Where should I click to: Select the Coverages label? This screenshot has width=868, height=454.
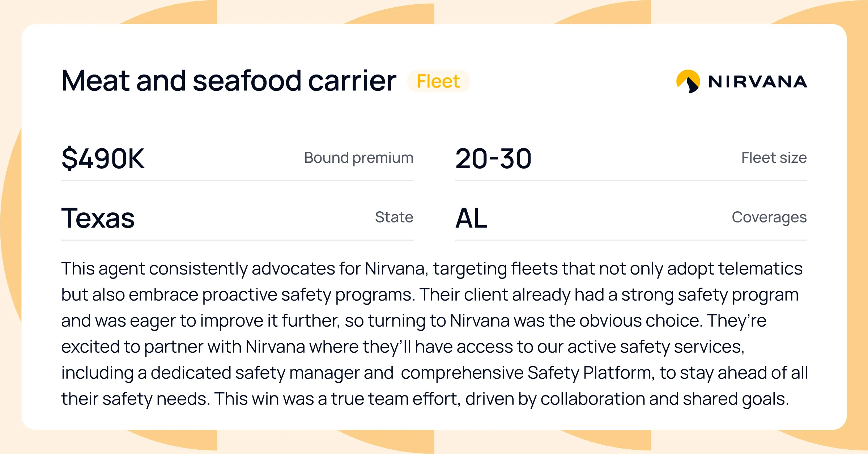click(x=769, y=217)
